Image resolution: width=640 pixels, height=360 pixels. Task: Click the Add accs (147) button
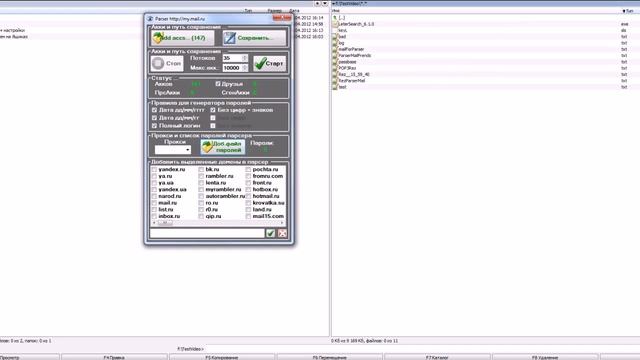click(x=182, y=38)
